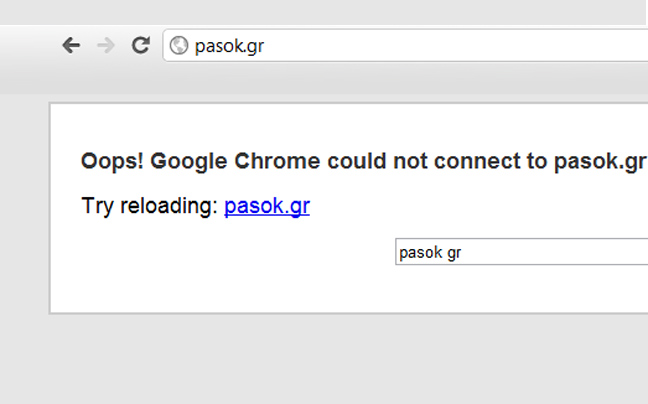Reload the page with the refresh icon

(x=141, y=45)
